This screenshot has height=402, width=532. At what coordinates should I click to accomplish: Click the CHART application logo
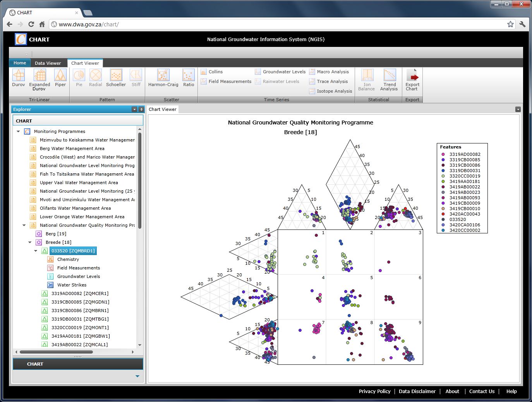pyautogui.click(x=21, y=39)
